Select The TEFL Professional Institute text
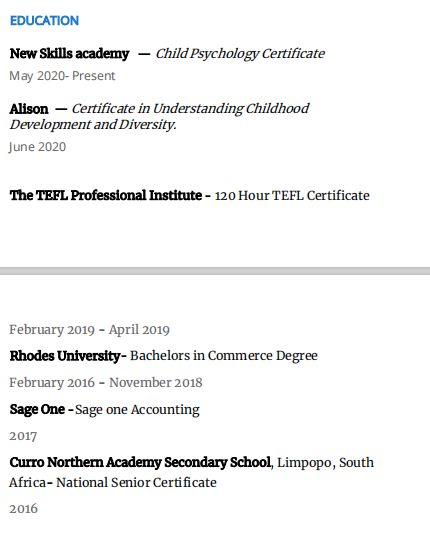The width and height of the screenshot is (430, 536). pos(106,196)
